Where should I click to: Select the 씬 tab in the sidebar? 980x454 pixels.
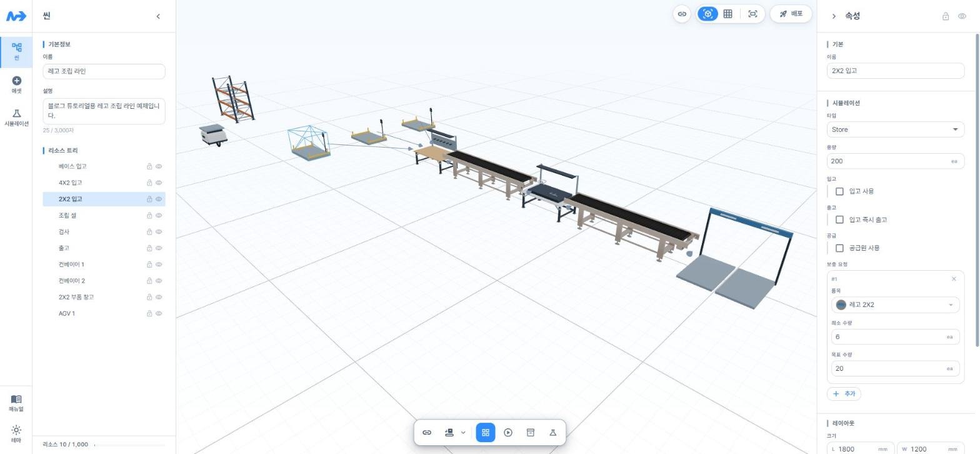point(16,52)
